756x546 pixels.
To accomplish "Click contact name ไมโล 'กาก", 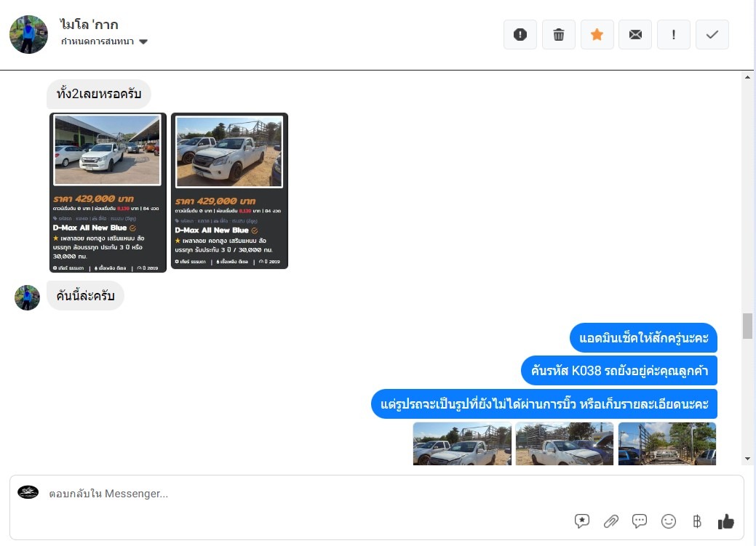I will (x=89, y=25).
